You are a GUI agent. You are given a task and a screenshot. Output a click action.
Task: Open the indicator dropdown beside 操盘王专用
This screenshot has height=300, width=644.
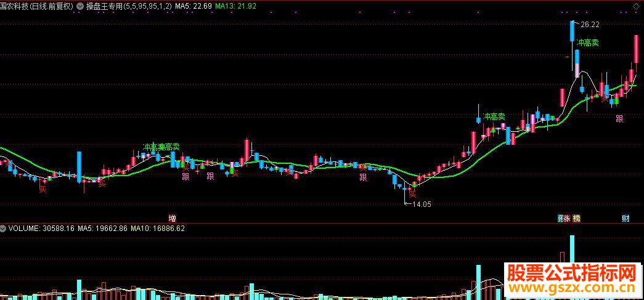pyautogui.click(x=79, y=6)
